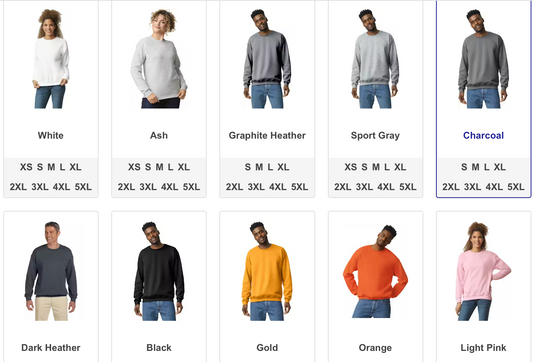This screenshot has width=533, height=362.
Task: Pick the Dark Heather sweatshirt photo
Action: (x=51, y=271)
